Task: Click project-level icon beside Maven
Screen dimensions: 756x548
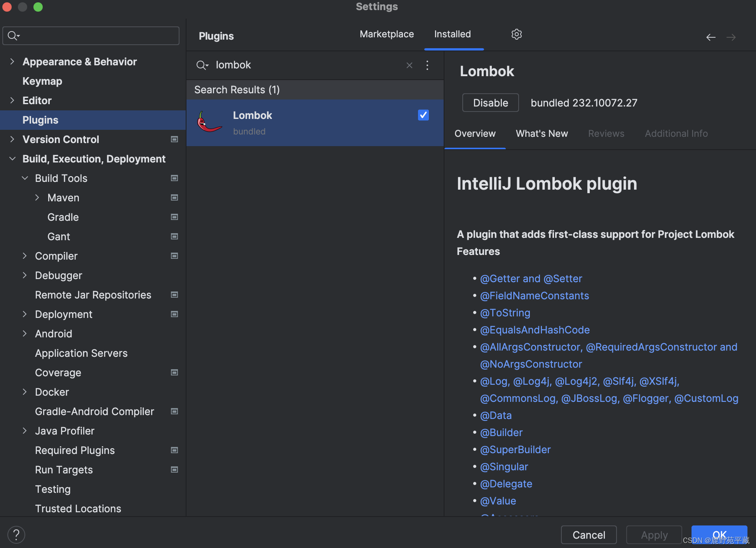Action: [x=174, y=197]
